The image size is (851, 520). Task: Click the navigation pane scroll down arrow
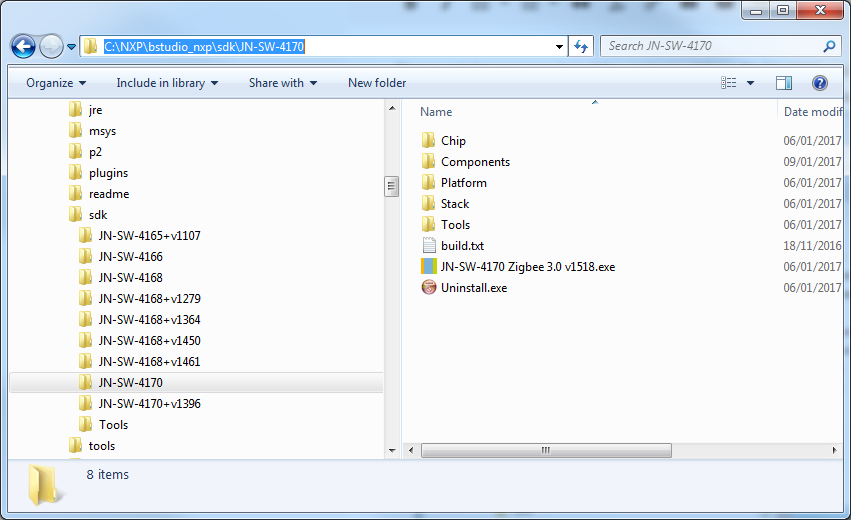point(392,451)
